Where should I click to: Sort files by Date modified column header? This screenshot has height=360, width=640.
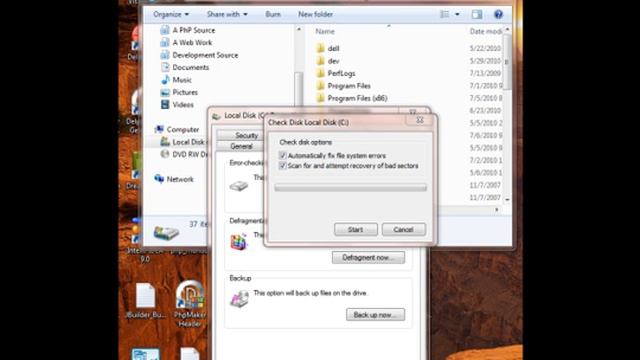click(x=485, y=31)
